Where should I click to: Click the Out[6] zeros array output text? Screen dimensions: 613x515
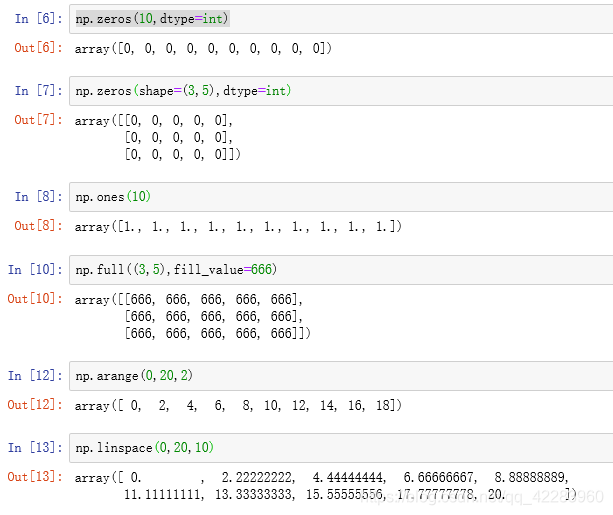pyautogui.click(x=203, y=48)
